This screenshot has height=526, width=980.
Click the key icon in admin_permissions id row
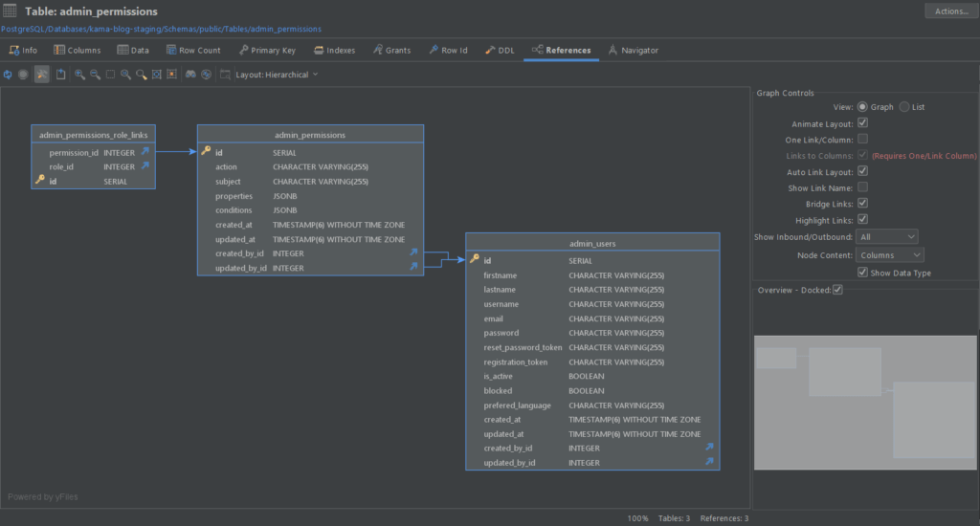(x=206, y=151)
